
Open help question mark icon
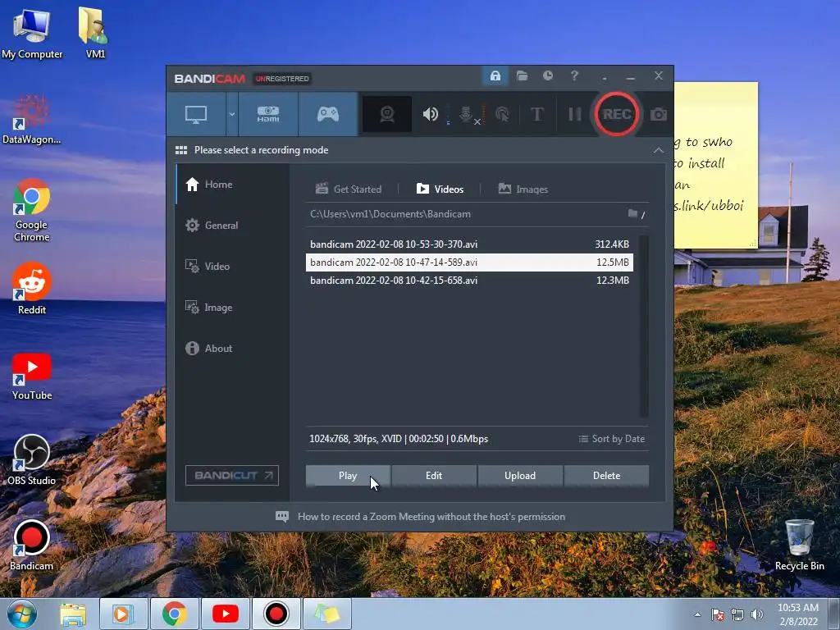[574, 75]
